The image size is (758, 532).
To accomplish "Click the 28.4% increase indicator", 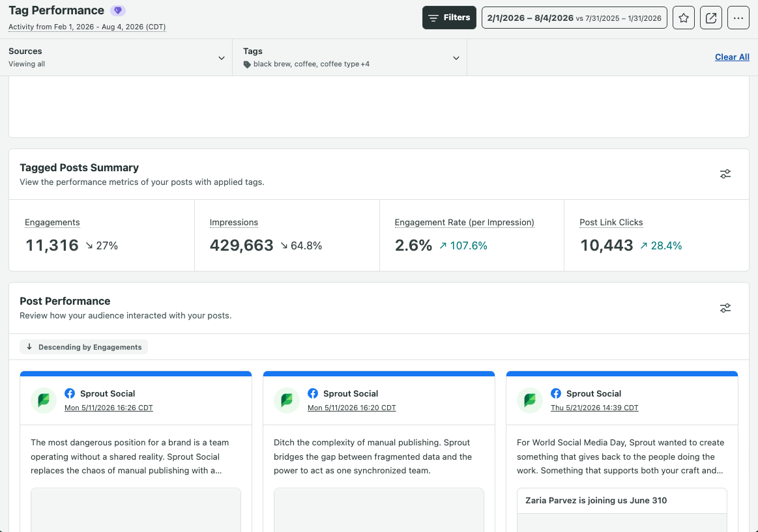I will [661, 245].
